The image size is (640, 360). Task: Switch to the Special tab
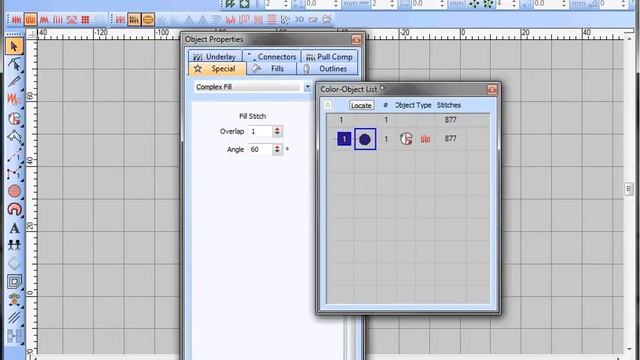click(217, 69)
